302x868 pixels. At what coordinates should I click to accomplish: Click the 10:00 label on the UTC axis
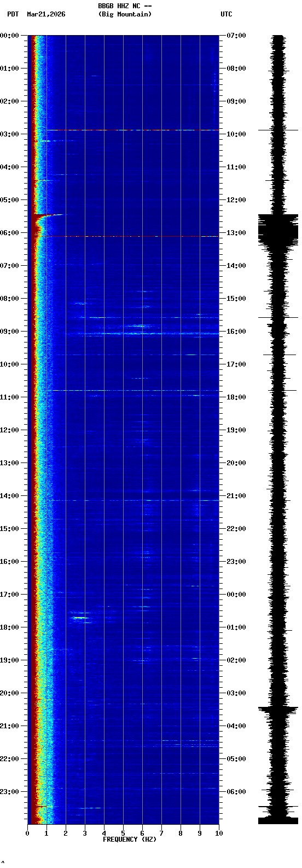click(236, 134)
